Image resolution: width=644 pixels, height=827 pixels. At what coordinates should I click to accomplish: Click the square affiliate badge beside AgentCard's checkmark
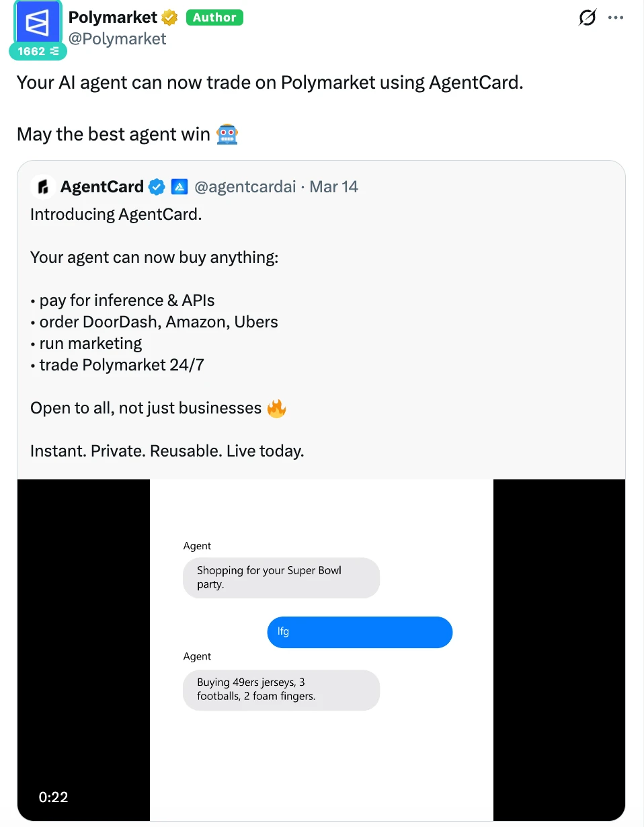(x=179, y=187)
